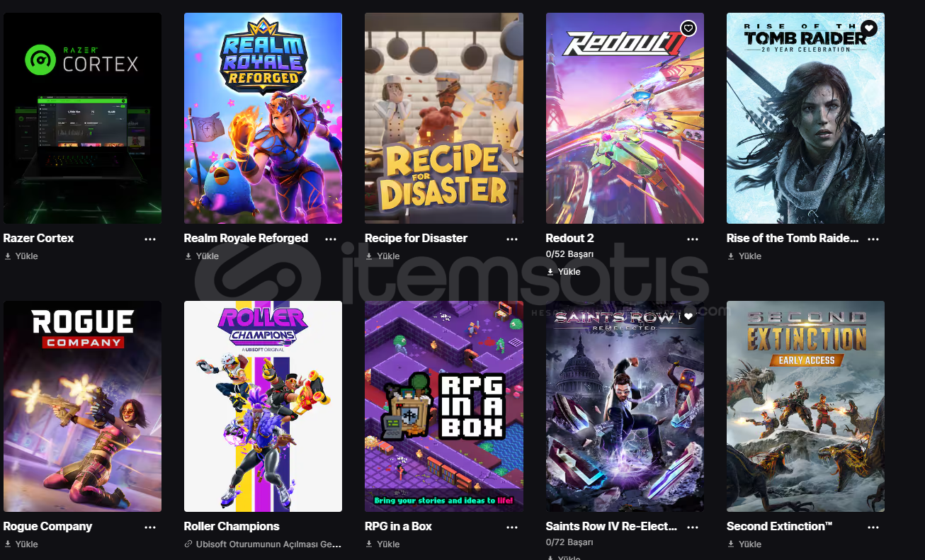Open three-dot options for Second Extinction
Screen dimensions: 925x560
click(x=873, y=527)
